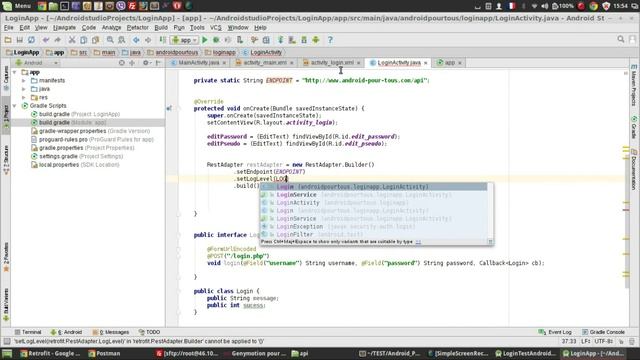Click the Synchronize toolbar icon

[31, 40]
